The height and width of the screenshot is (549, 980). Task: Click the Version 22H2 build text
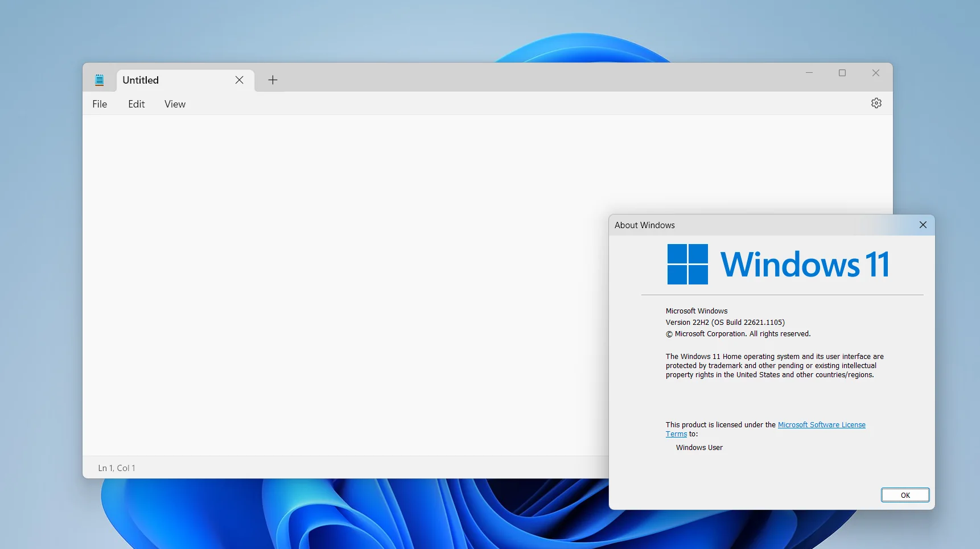coord(725,322)
